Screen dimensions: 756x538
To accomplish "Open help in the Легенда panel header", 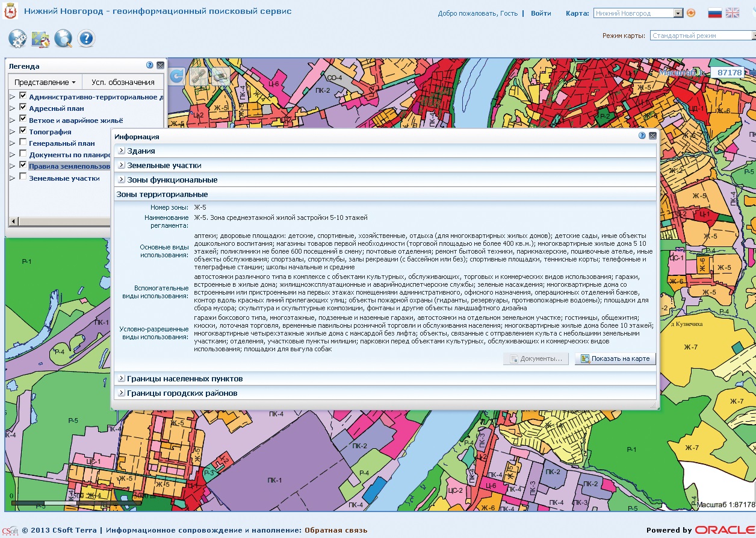I will click(150, 65).
